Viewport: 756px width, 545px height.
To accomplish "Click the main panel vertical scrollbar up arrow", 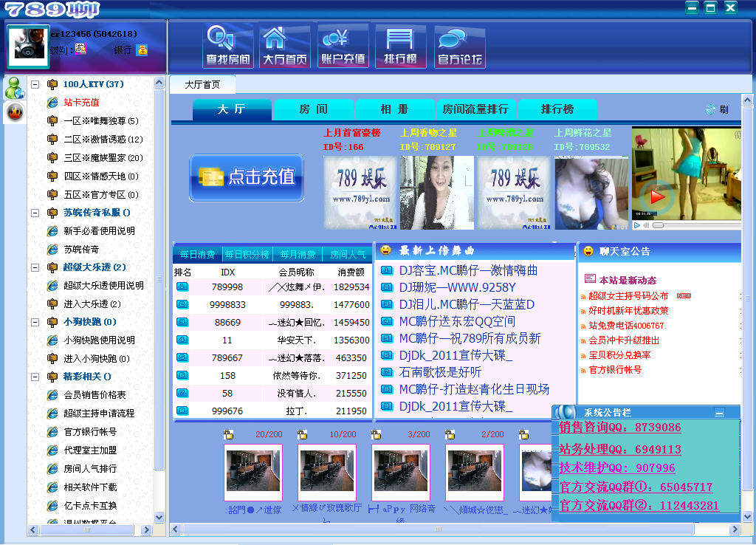I will point(747,100).
